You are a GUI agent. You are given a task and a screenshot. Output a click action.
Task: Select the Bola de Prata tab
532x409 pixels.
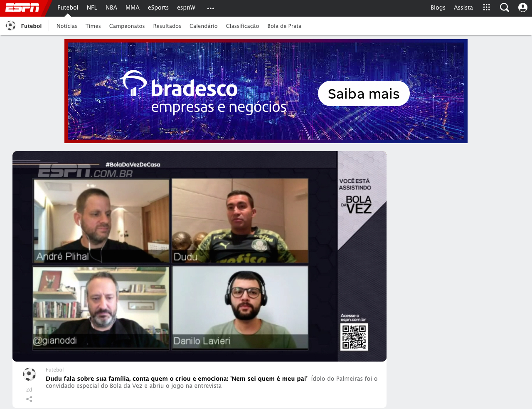pos(284,26)
